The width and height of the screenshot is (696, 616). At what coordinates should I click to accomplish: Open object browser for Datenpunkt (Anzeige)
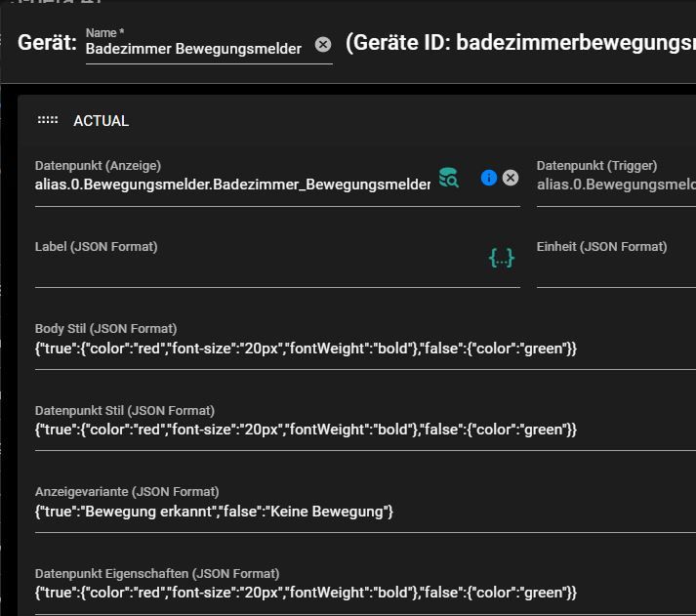pyautogui.click(x=448, y=178)
